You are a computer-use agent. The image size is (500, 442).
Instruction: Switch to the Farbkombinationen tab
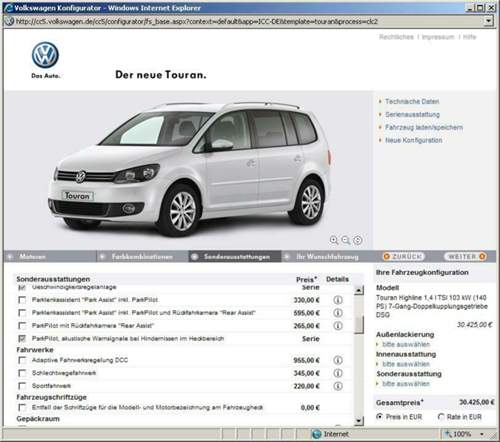142,257
